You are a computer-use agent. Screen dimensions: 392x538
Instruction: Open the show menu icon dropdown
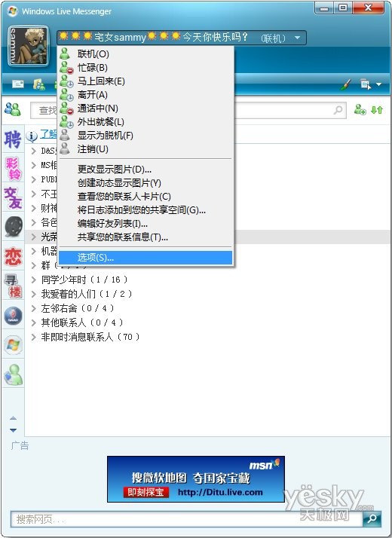[x=370, y=84]
